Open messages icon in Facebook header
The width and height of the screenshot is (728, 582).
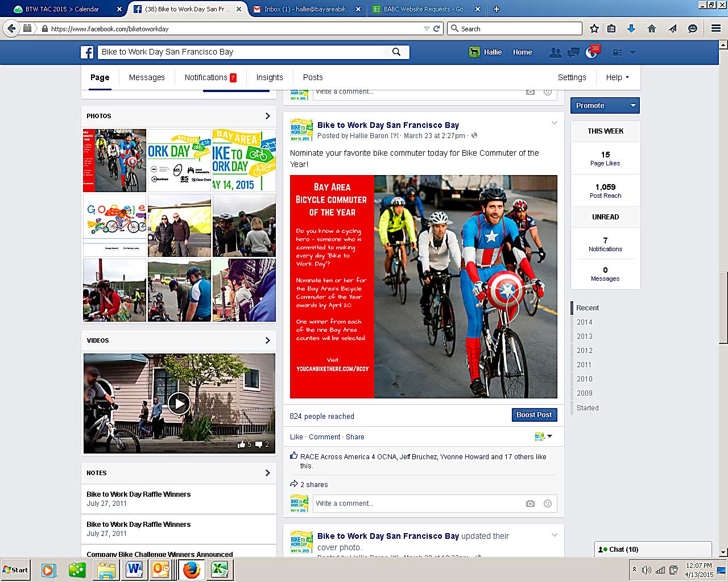tap(573, 52)
